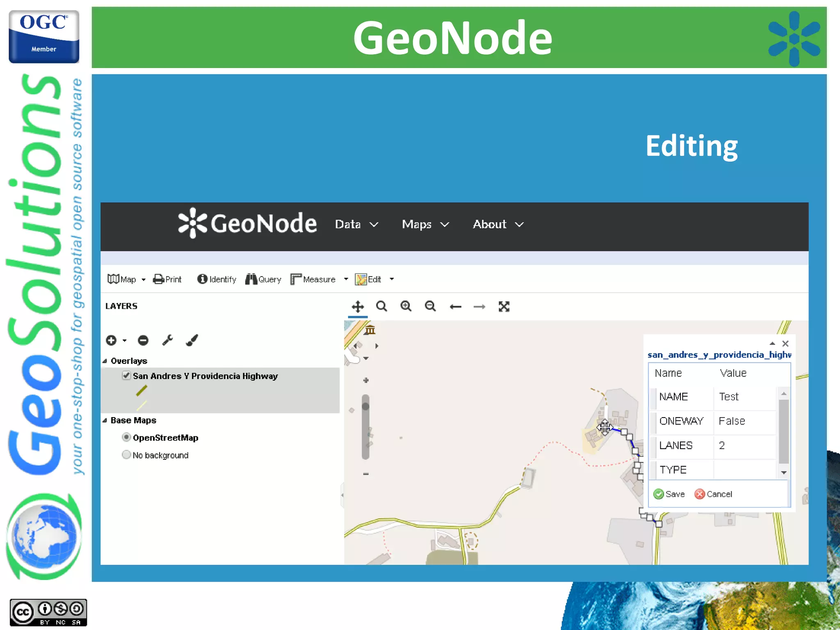Click the Creative Commons BY NC SA badge
Image resolution: width=840 pixels, height=630 pixels.
pos(48,613)
